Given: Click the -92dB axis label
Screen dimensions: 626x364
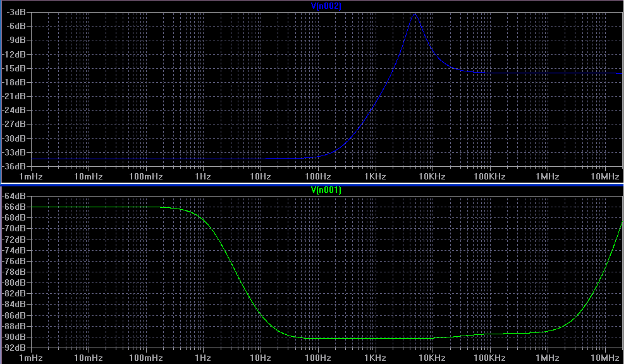Looking at the screenshot, I should (x=15, y=348).
